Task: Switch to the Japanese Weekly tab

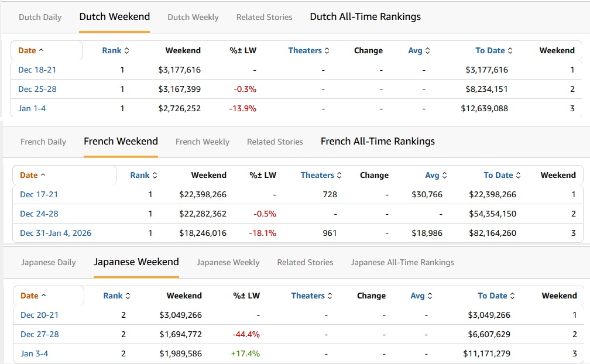Action: click(x=228, y=263)
